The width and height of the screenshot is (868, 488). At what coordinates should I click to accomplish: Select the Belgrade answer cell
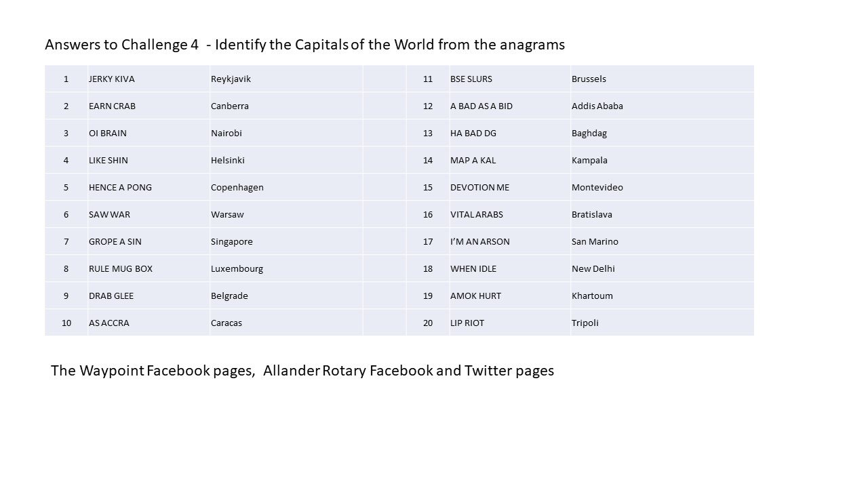pyautogui.click(x=285, y=296)
